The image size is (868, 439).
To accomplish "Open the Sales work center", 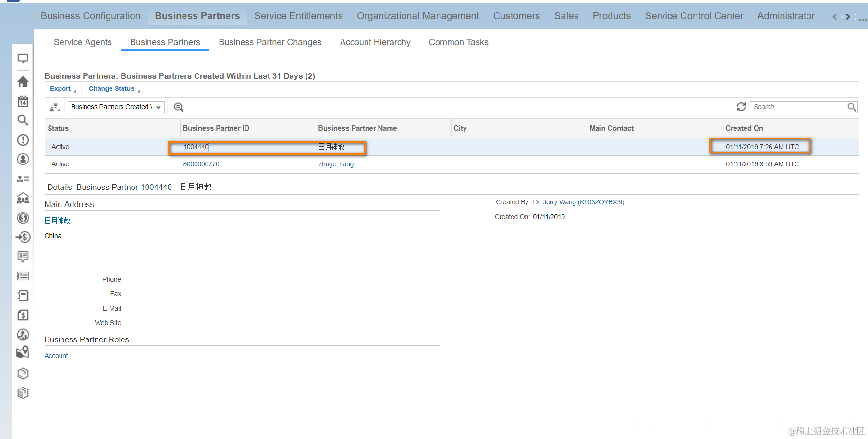I will [x=566, y=16].
